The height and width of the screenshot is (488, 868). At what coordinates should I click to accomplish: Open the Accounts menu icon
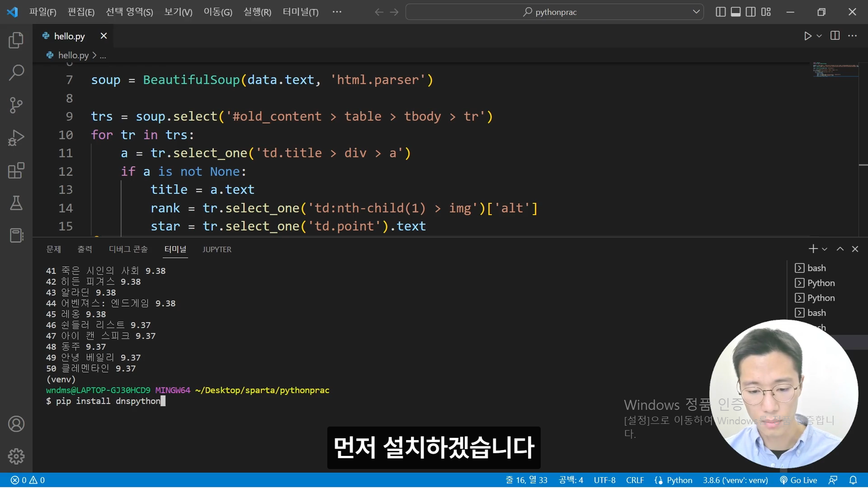tap(16, 424)
